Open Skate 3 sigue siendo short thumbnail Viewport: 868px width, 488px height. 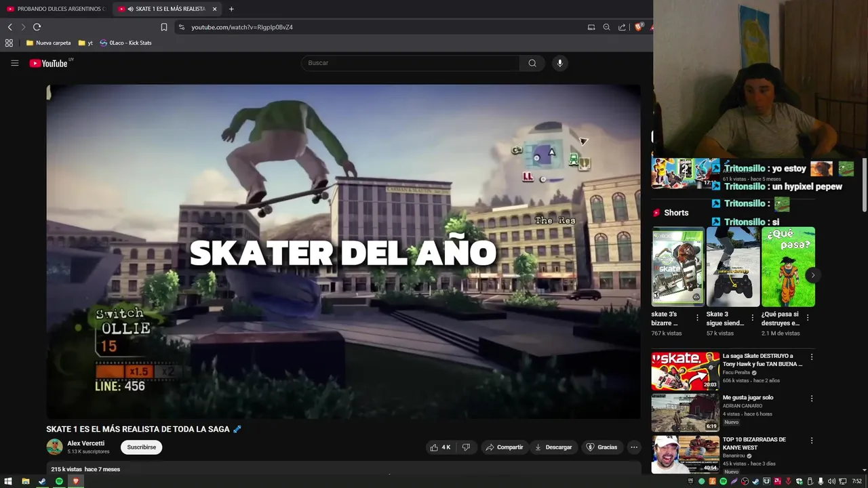[x=732, y=267]
